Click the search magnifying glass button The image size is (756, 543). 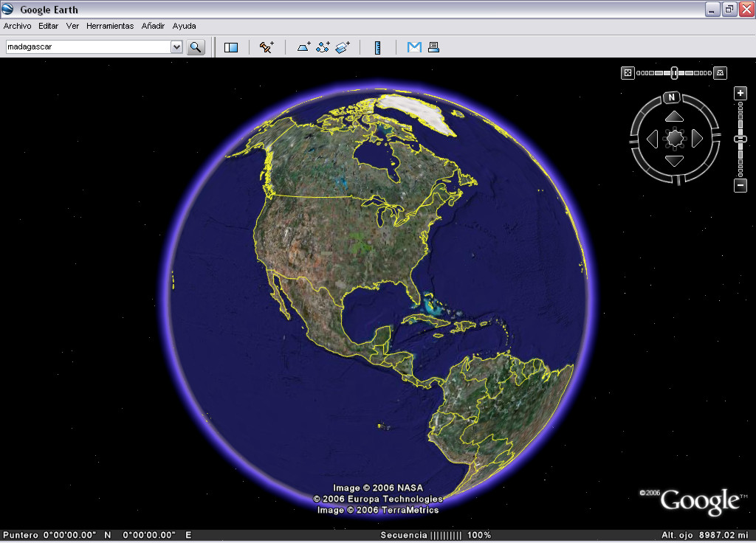196,46
